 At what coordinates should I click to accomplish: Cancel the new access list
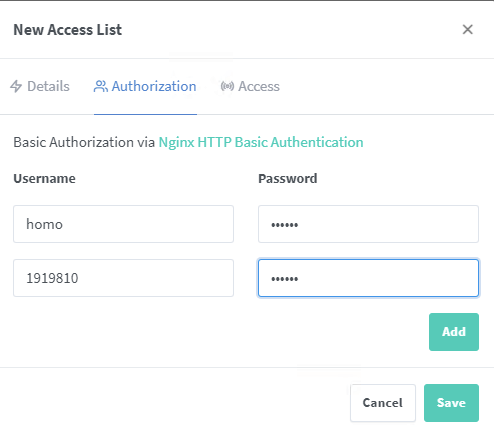[x=383, y=403]
